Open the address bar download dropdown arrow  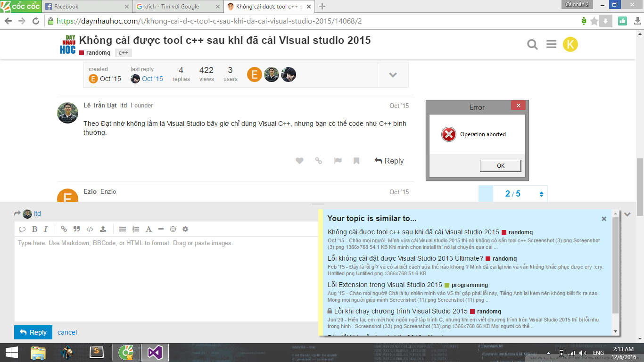(x=606, y=21)
